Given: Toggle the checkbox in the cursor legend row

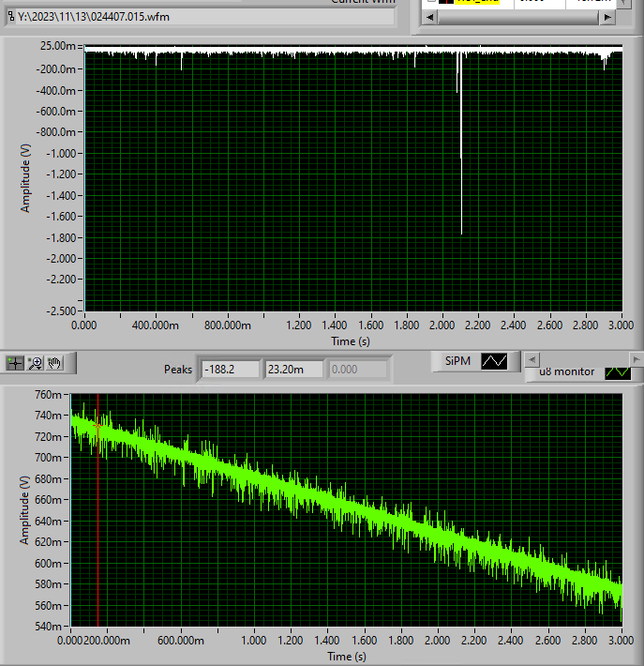Looking at the screenshot, I should (x=431, y=1).
